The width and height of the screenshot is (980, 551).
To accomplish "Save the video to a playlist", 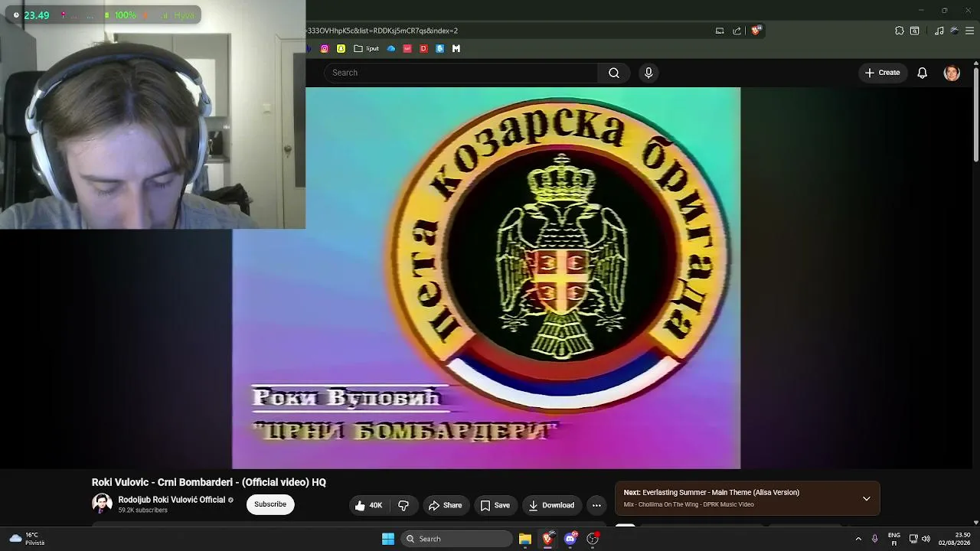I will 495,505.
